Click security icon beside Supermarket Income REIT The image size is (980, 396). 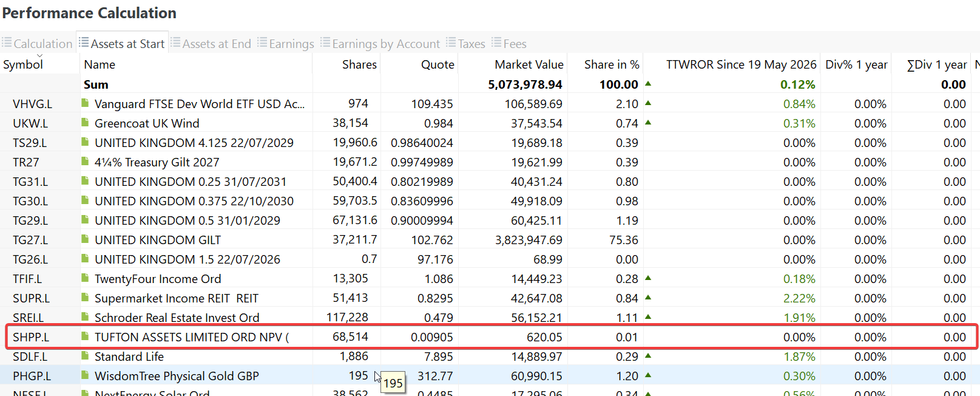[x=86, y=298]
